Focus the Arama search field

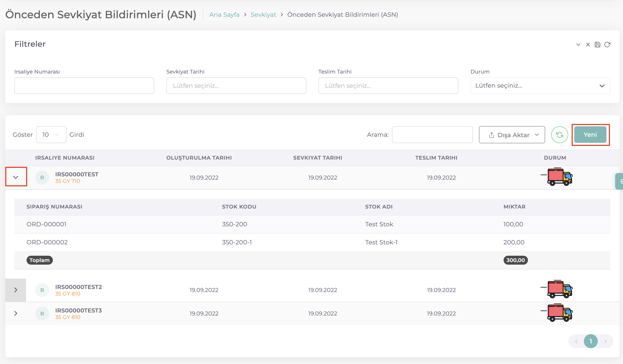click(x=432, y=135)
